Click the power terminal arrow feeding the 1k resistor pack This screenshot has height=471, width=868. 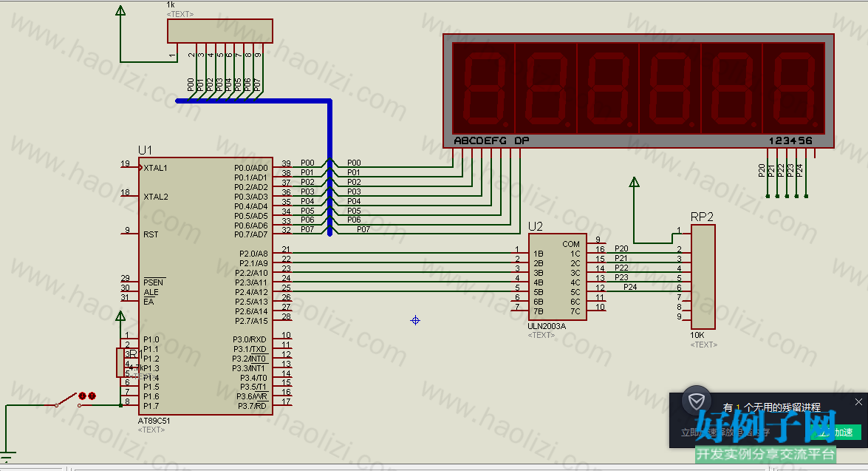click(x=120, y=10)
